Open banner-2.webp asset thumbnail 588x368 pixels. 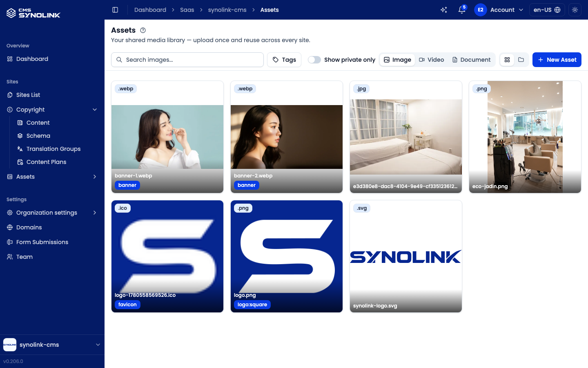[x=287, y=137]
